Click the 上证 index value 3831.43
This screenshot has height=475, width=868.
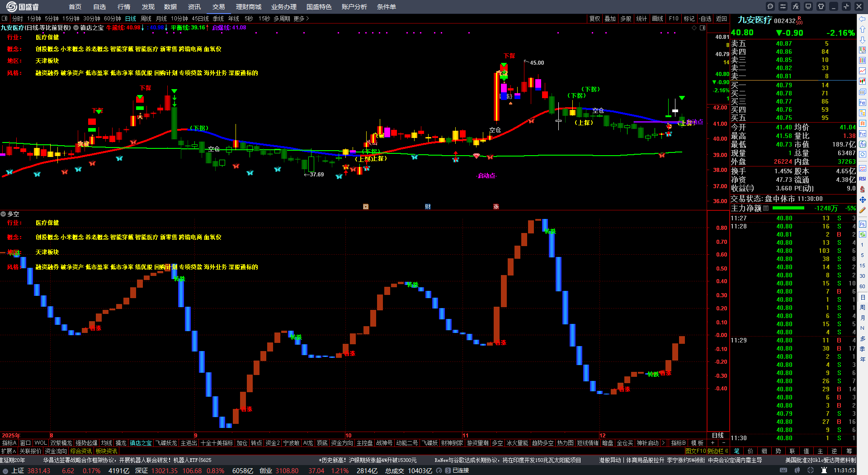[x=39, y=471]
